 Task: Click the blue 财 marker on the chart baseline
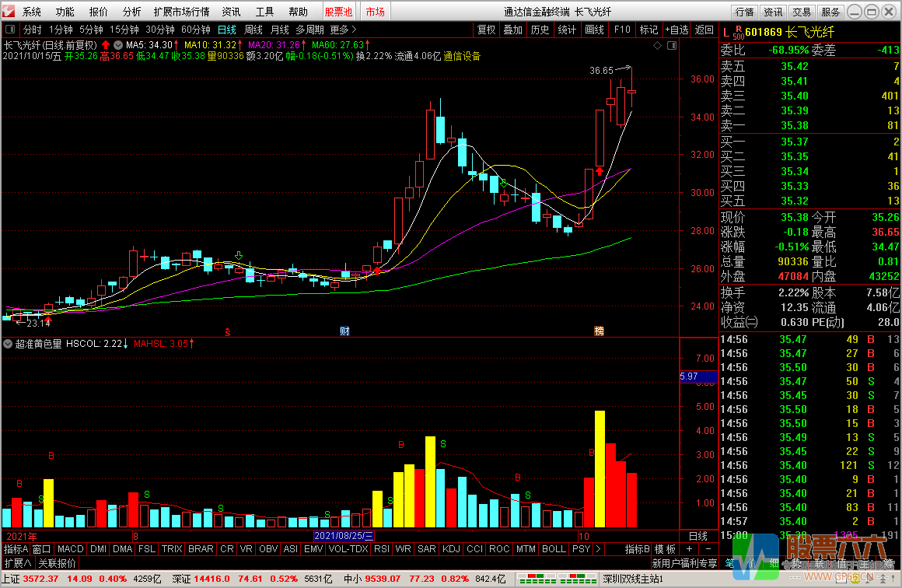[344, 331]
